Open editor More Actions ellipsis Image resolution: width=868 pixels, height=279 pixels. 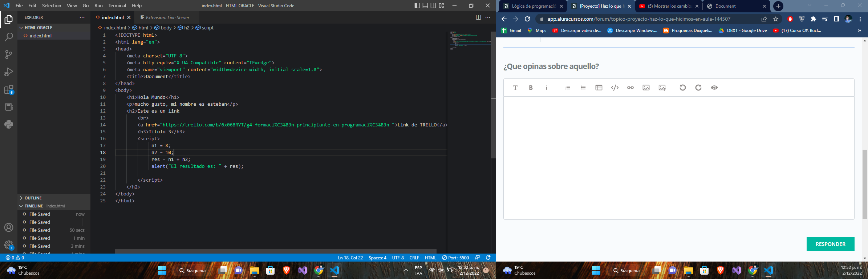point(488,17)
